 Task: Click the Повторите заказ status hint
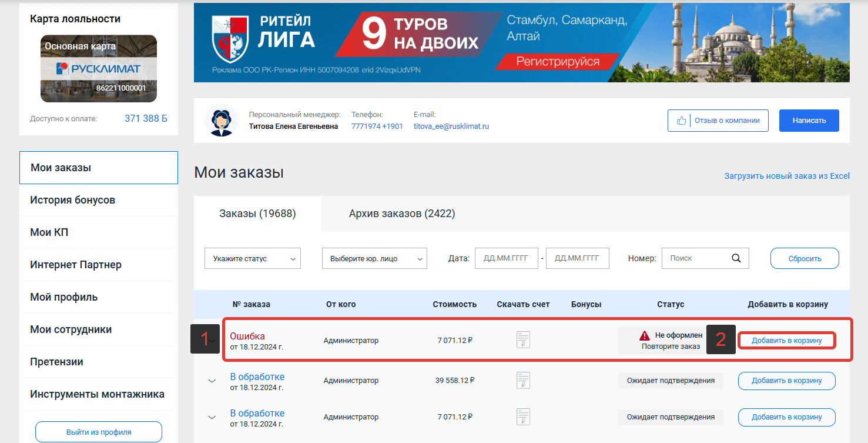click(x=671, y=347)
